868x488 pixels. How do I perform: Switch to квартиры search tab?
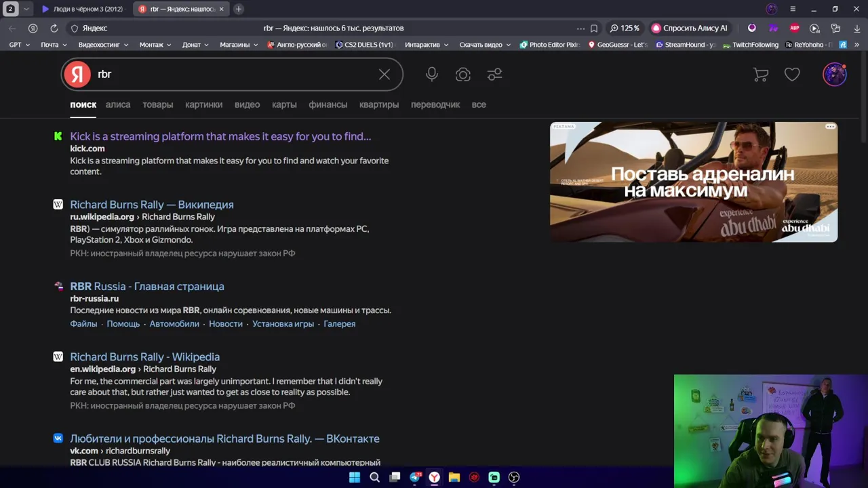[379, 105]
